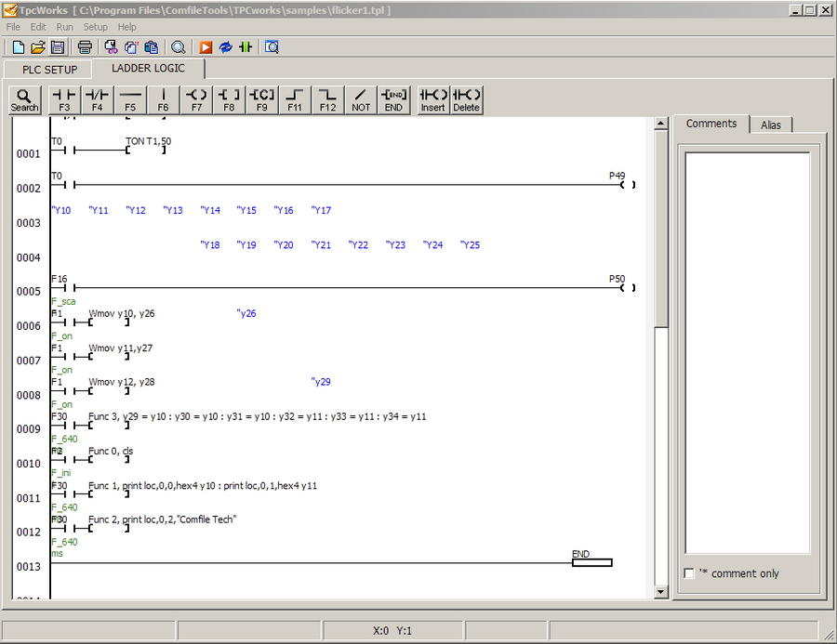Click the blue refresh arrows icon
The image size is (837, 644).
click(x=225, y=47)
